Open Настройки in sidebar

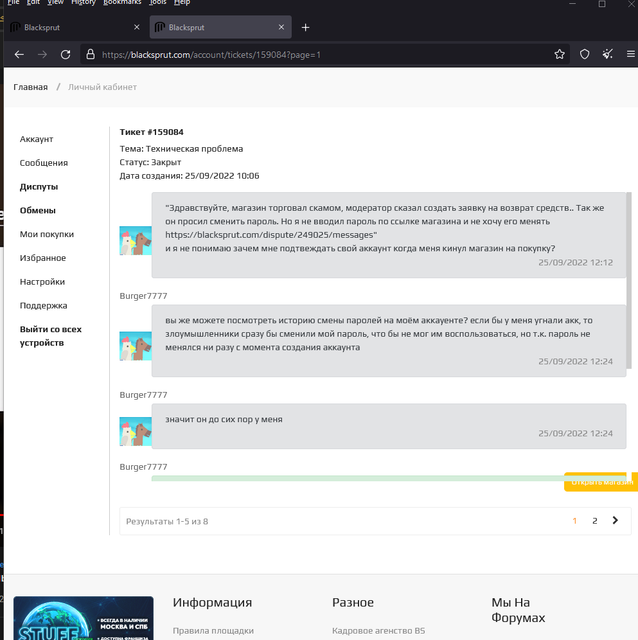(x=42, y=282)
